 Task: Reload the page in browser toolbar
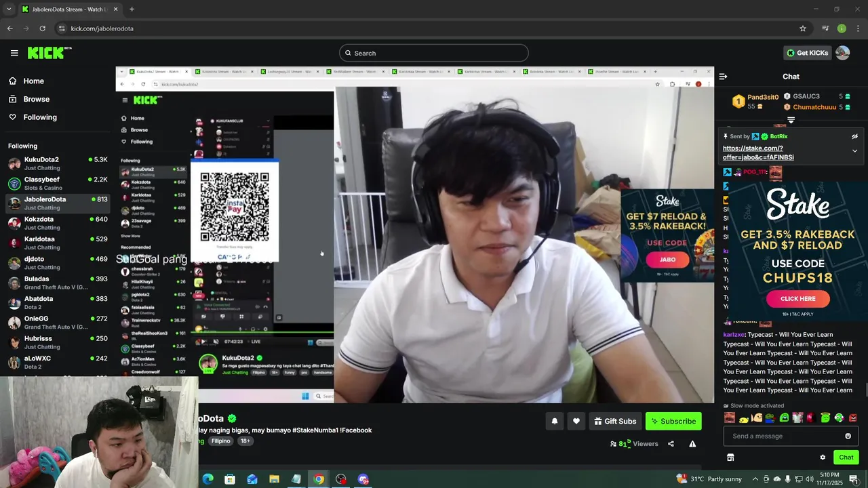click(42, 28)
